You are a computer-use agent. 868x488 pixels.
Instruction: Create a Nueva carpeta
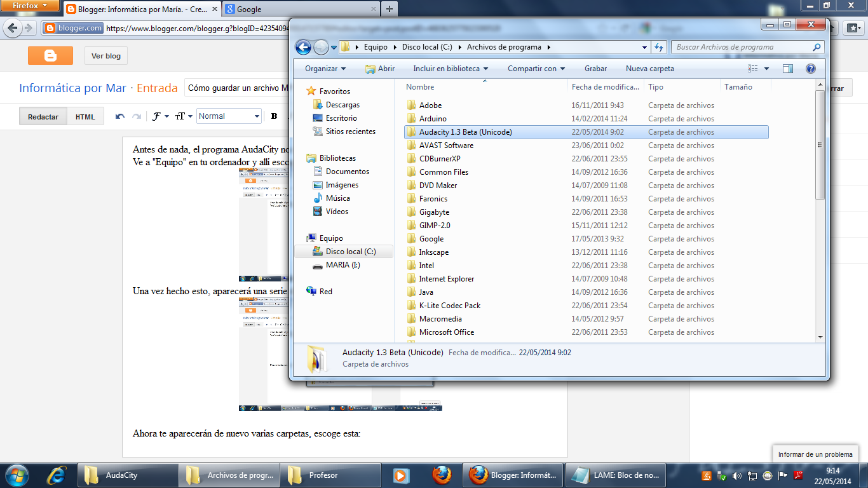tap(649, 69)
